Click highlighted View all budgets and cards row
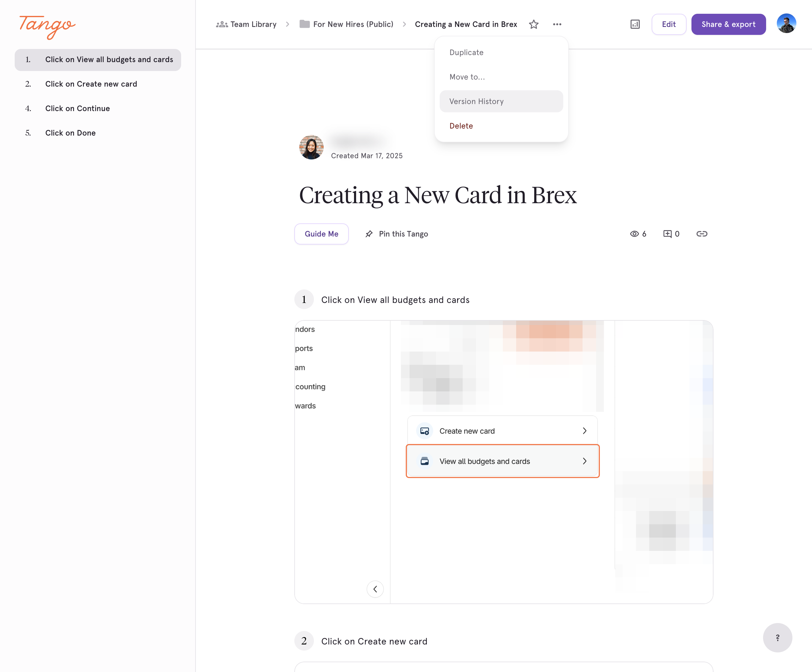 pos(502,461)
